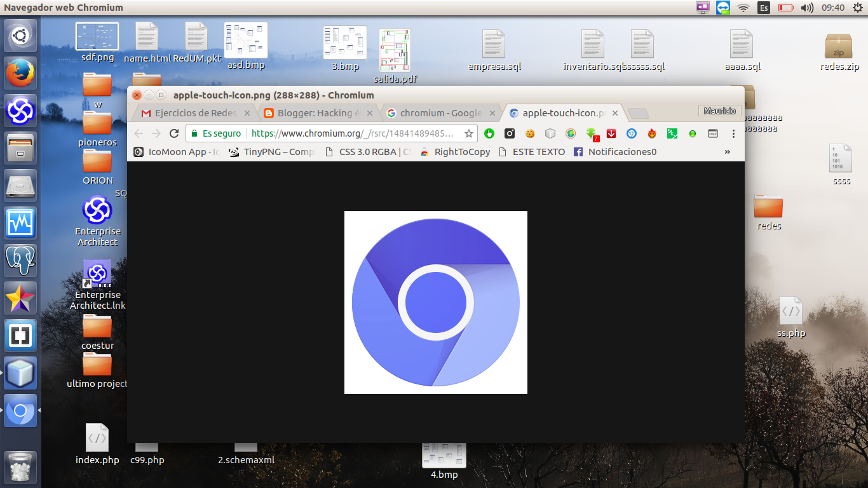868x488 pixels.
Task: Open the blue Chromium-logo extension icon
Action: pyautogui.click(x=632, y=134)
